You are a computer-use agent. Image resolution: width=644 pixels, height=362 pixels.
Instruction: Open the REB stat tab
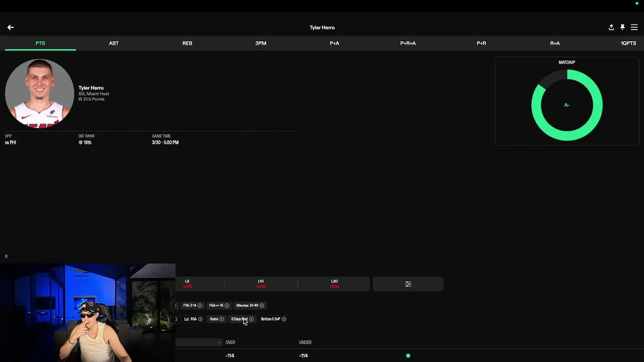[187, 43]
